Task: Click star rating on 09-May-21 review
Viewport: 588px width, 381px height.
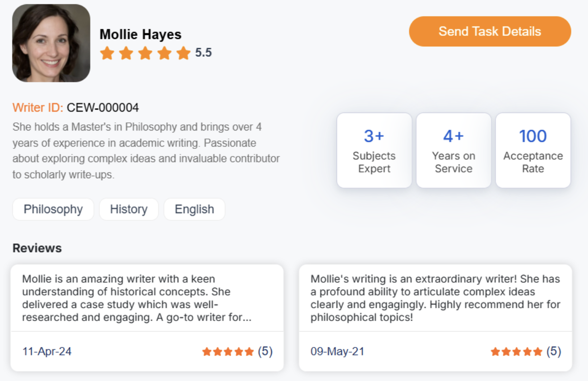Action: 517,352
